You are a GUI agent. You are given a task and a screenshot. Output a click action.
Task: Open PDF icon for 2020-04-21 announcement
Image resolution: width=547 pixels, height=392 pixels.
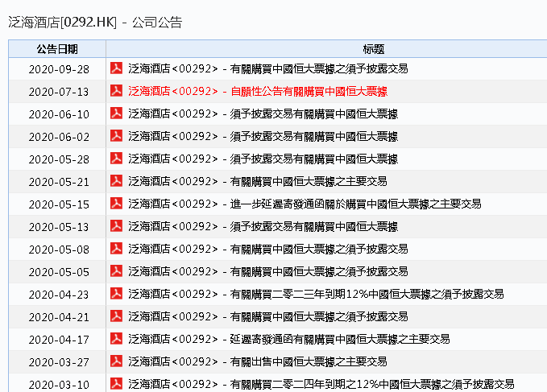[x=116, y=316]
